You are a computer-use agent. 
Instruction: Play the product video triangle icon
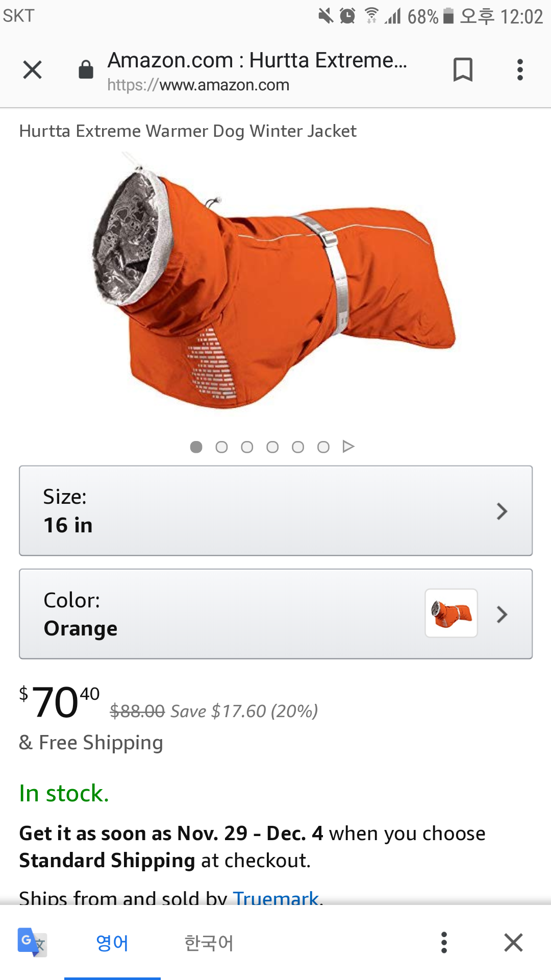[x=348, y=447]
